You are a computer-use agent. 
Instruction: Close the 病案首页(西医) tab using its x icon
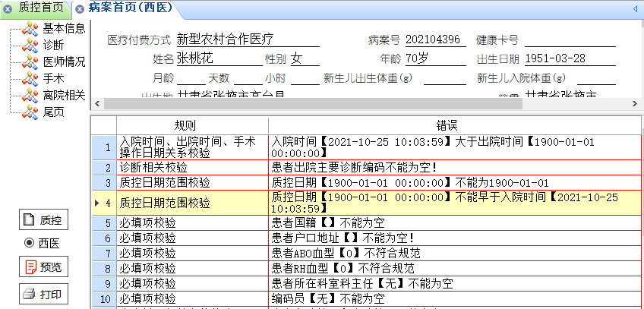80,9
